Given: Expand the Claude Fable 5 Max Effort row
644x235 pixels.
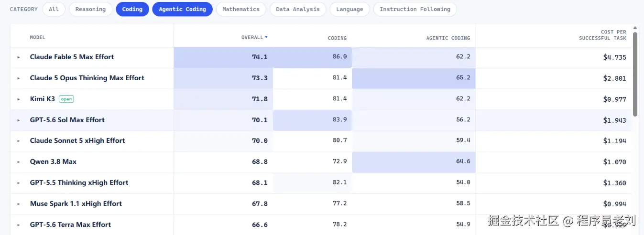Looking at the screenshot, I should [x=19, y=57].
